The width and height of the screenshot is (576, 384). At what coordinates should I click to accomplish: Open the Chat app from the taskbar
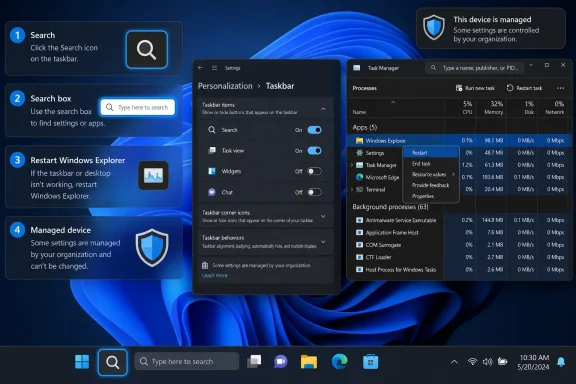pyautogui.click(x=281, y=362)
